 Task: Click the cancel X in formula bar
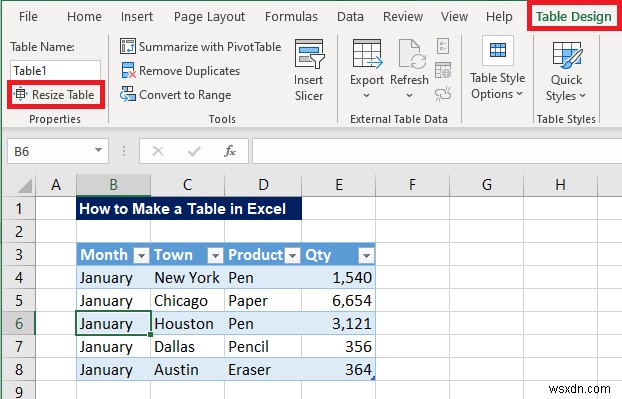click(158, 151)
